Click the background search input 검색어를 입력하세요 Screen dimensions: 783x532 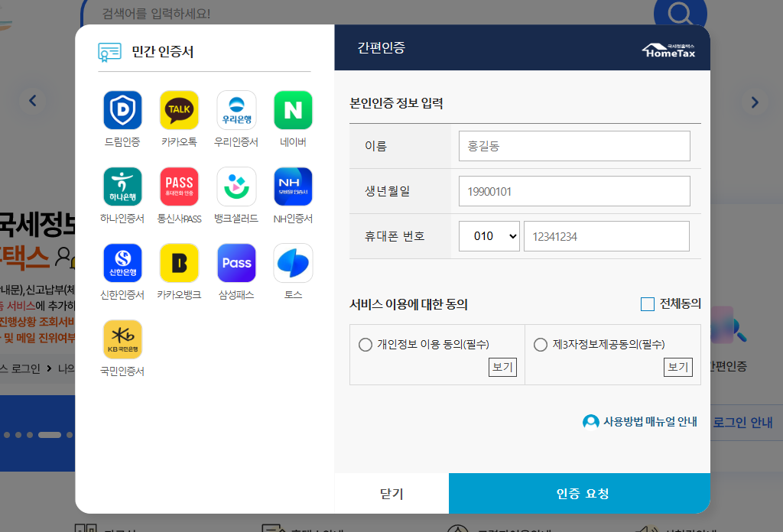(367, 14)
